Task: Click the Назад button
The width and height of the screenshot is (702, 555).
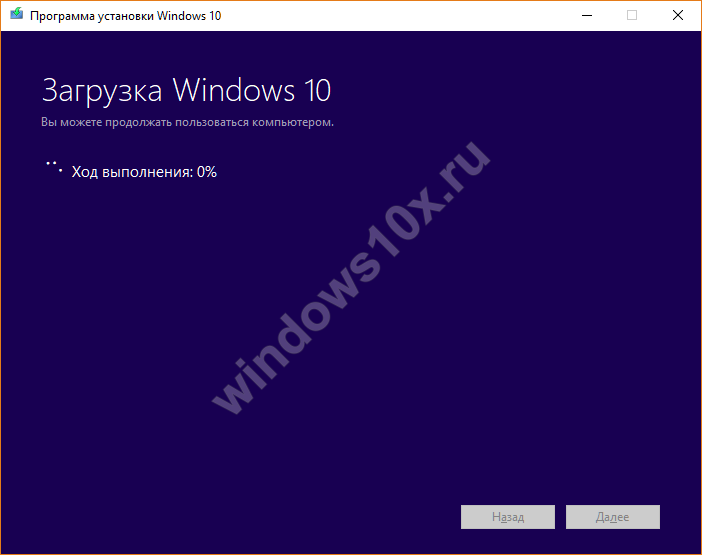Action: [x=508, y=517]
